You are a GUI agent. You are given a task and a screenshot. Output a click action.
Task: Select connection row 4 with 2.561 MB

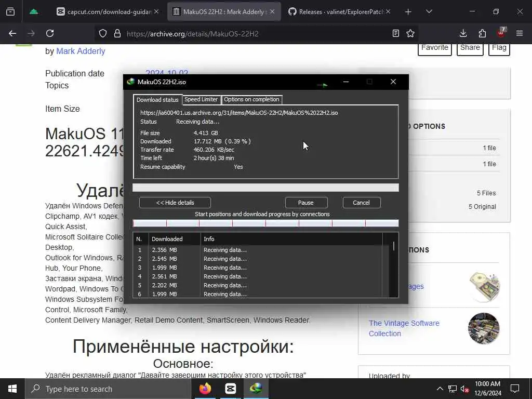pyautogui.click(x=258, y=276)
